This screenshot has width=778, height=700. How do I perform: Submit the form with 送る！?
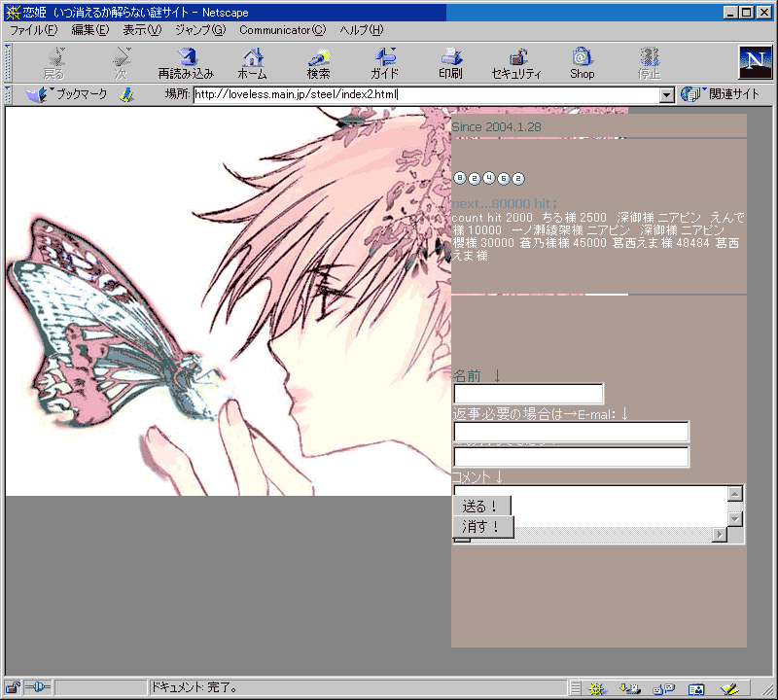point(481,506)
